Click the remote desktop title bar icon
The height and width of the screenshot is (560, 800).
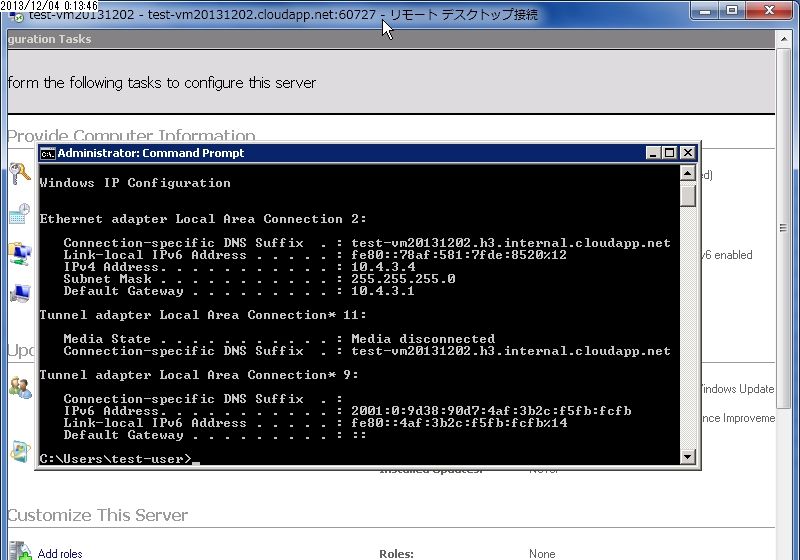17,16
